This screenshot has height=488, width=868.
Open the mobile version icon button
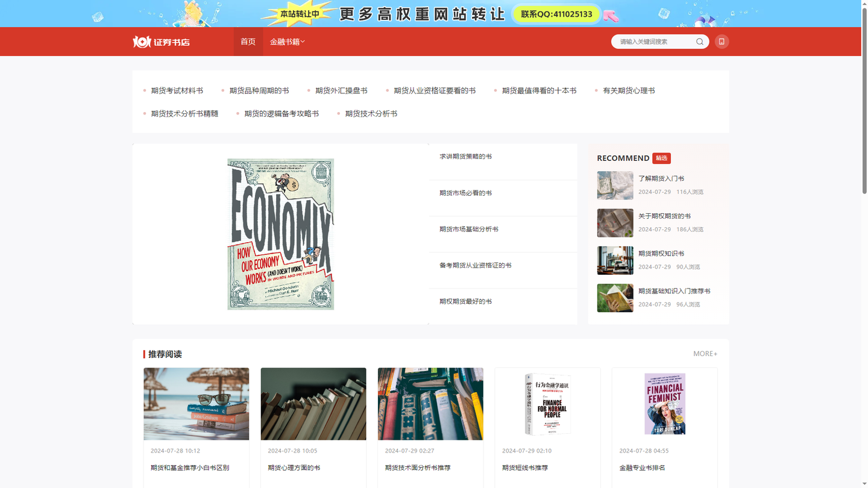tap(722, 42)
